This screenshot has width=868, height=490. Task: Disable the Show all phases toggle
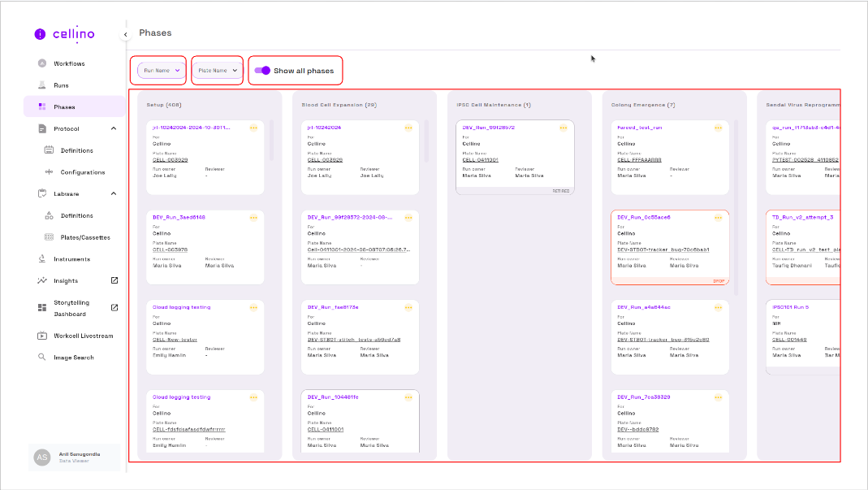[x=261, y=71]
